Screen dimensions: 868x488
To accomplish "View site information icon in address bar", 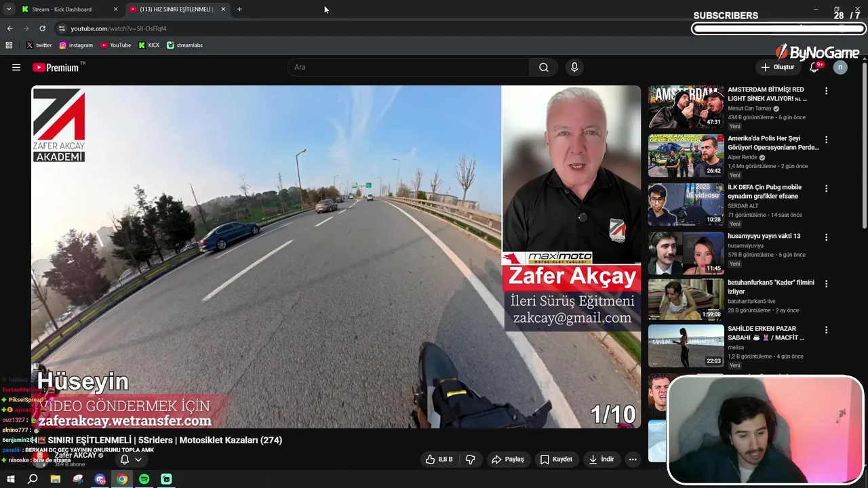I will pyautogui.click(x=62, y=28).
